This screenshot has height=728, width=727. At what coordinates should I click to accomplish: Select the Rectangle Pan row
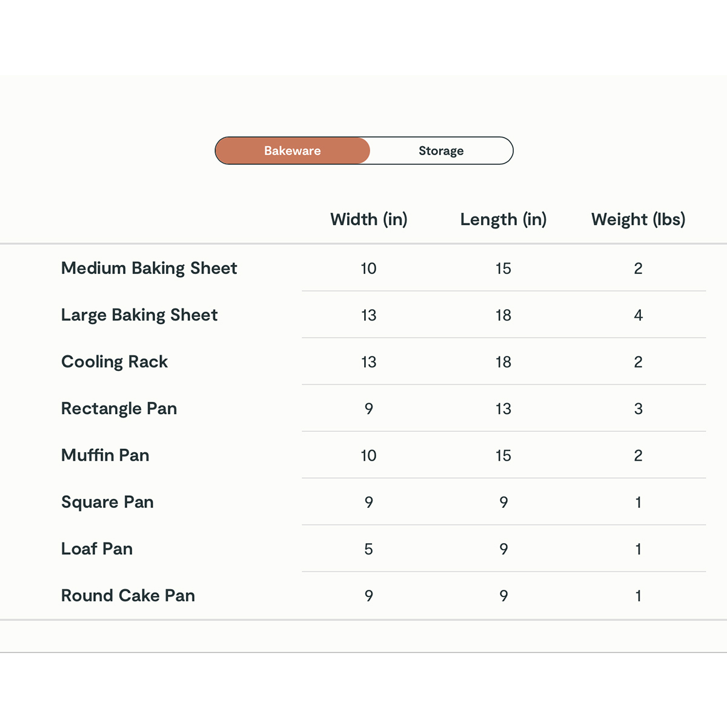[x=119, y=408]
